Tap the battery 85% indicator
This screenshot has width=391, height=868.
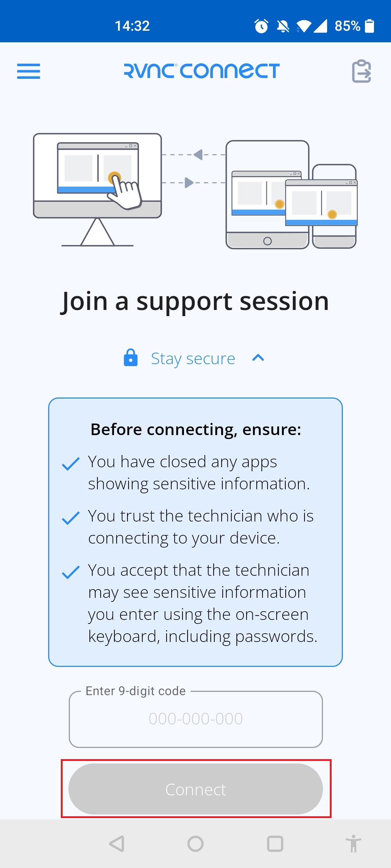[x=354, y=26]
